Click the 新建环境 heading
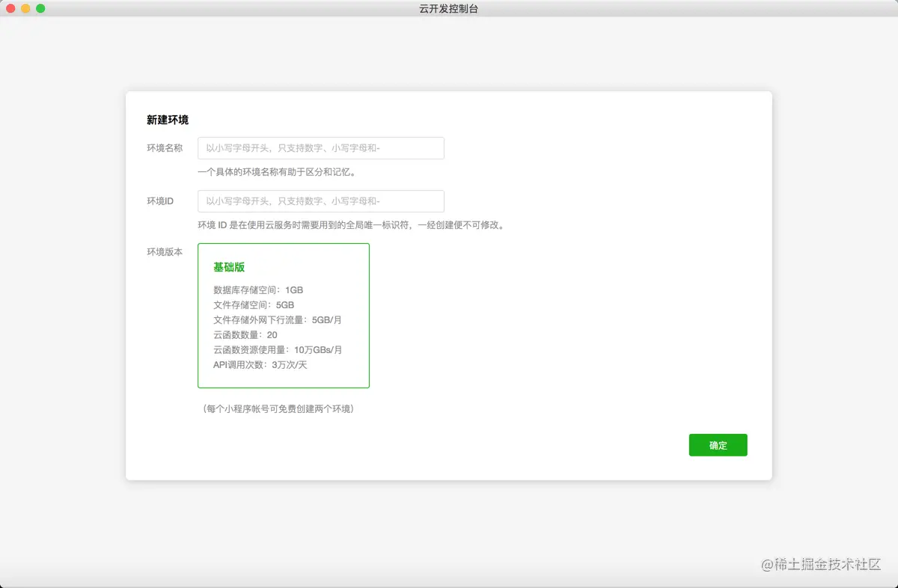 coord(168,120)
